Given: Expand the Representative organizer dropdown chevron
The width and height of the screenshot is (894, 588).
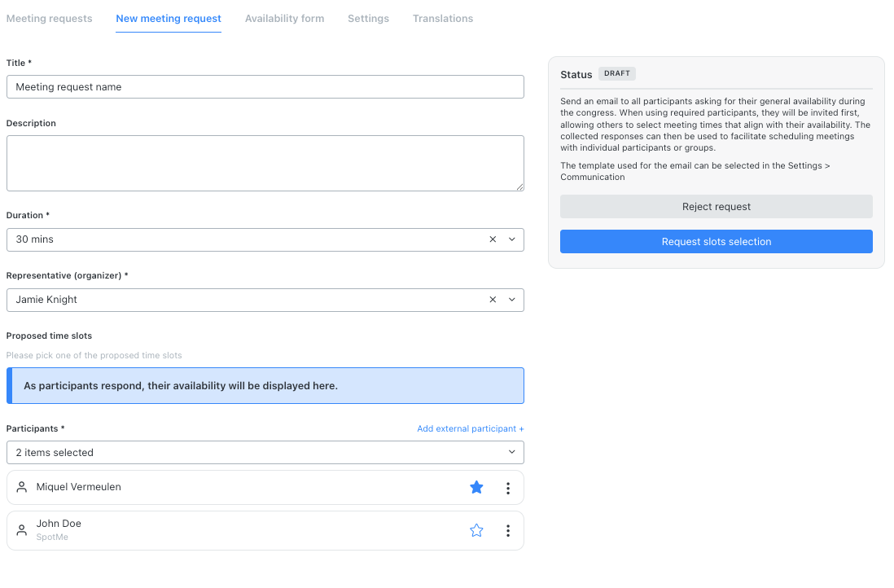Looking at the screenshot, I should coord(512,300).
